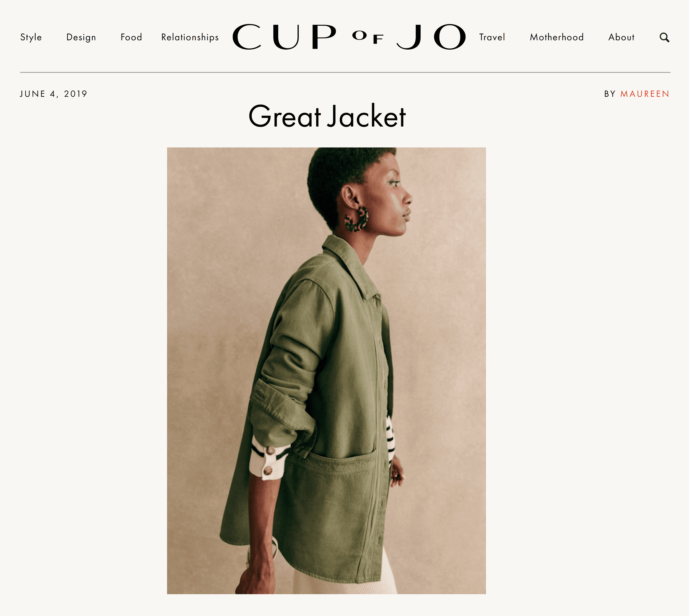Click the 'BY' label before Maureen

[610, 94]
